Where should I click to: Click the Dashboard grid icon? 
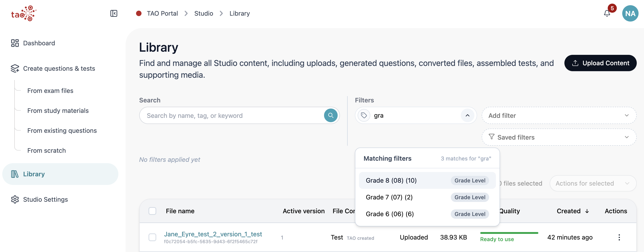[x=15, y=43]
